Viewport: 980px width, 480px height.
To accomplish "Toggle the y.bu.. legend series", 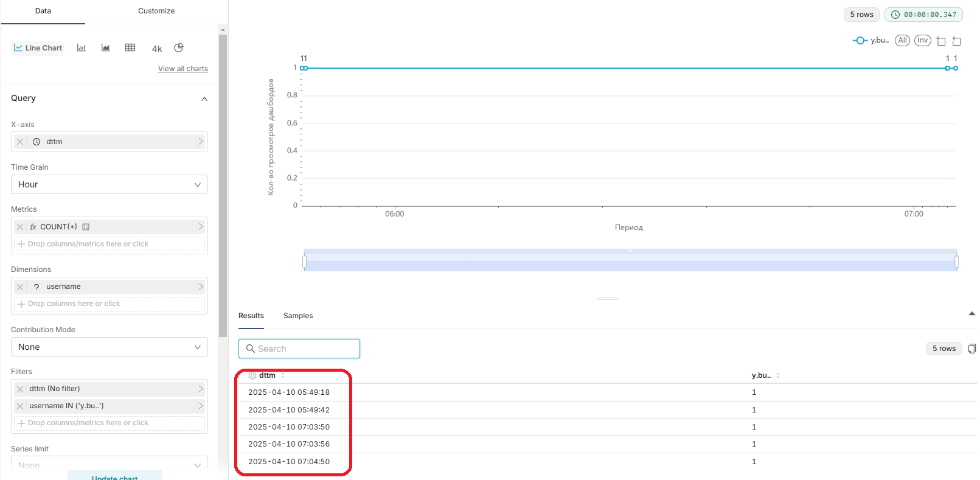I will (871, 40).
